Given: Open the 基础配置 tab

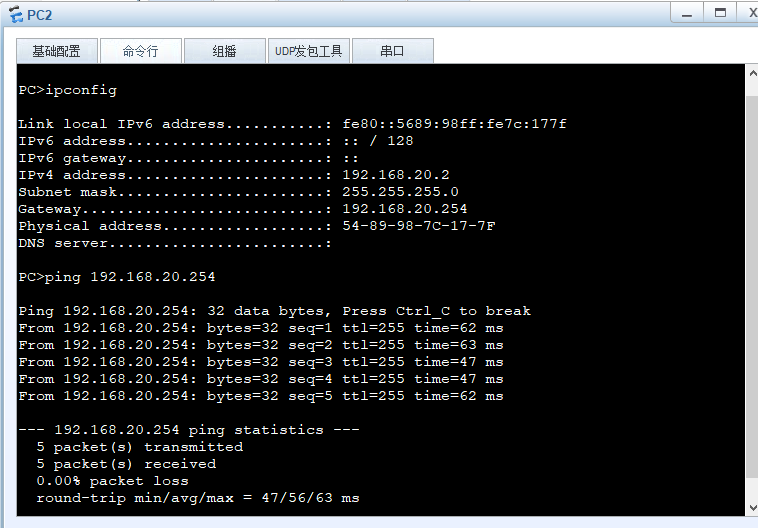Looking at the screenshot, I should [57, 51].
